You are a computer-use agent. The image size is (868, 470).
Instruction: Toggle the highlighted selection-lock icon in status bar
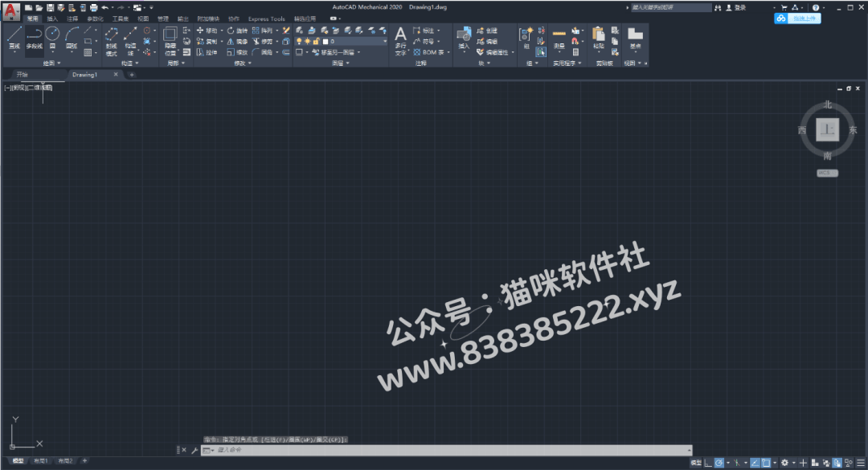(837, 463)
